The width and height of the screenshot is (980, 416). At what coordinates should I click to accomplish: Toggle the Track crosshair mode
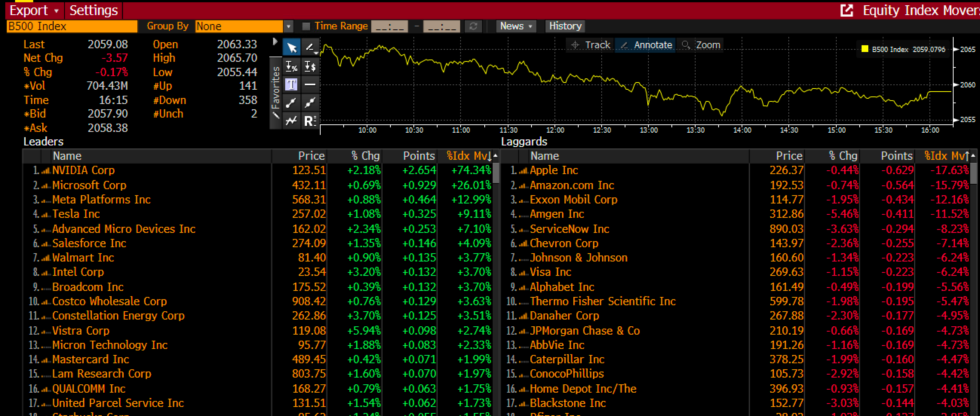590,45
